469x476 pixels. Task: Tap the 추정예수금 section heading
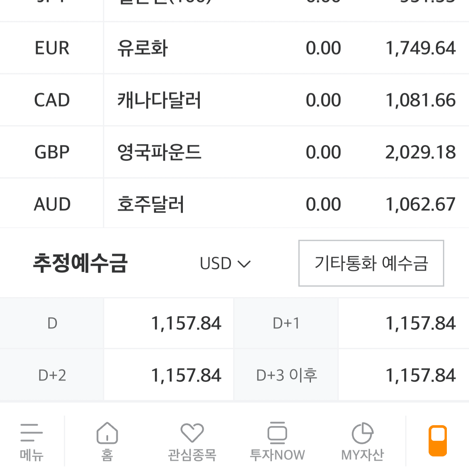tap(80, 263)
